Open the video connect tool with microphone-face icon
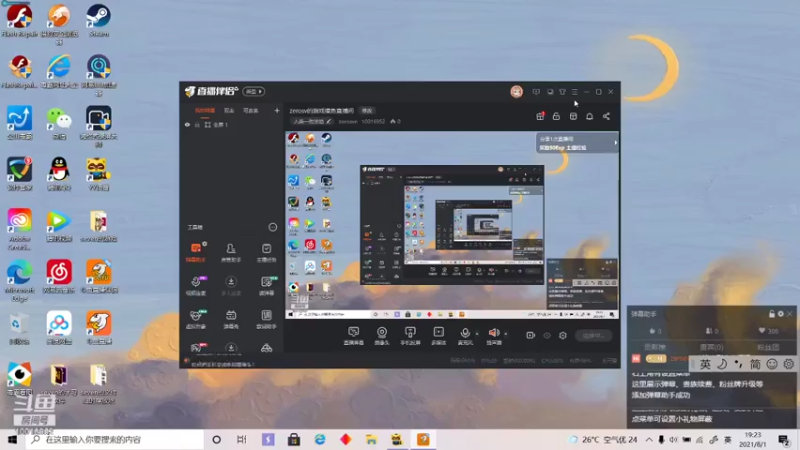This screenshot has height=450, width=800. point(196,286)
